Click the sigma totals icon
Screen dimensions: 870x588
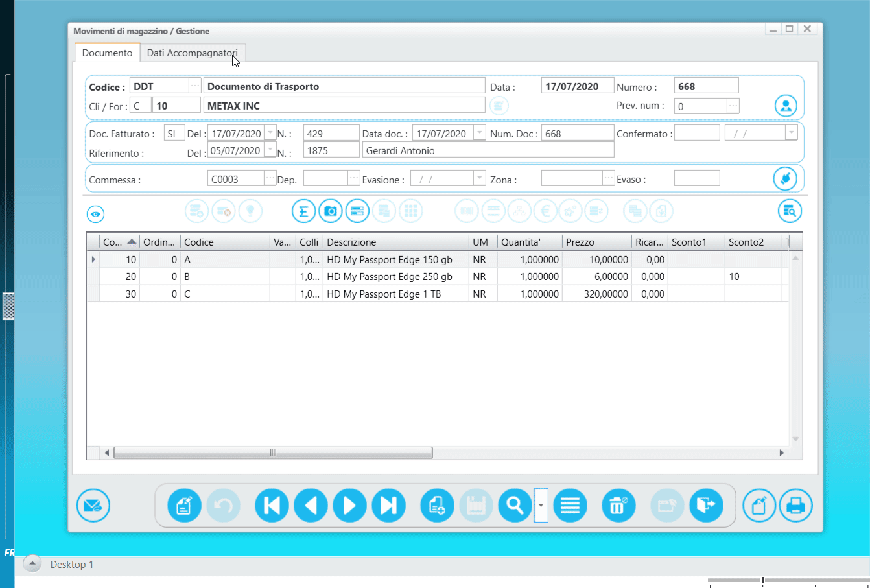click(303, 211)
